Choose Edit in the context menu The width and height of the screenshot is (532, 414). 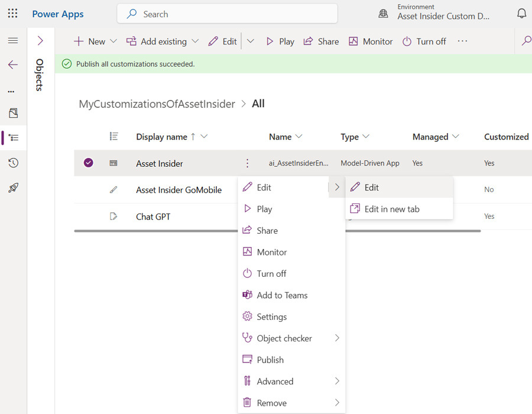[x=283, y=187]
